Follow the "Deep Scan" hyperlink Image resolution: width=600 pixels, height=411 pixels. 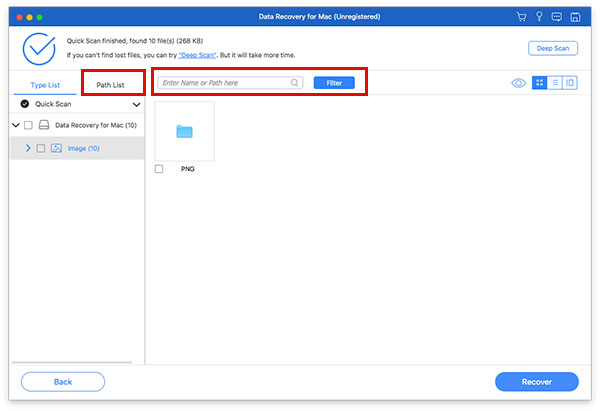pos(197,55)
